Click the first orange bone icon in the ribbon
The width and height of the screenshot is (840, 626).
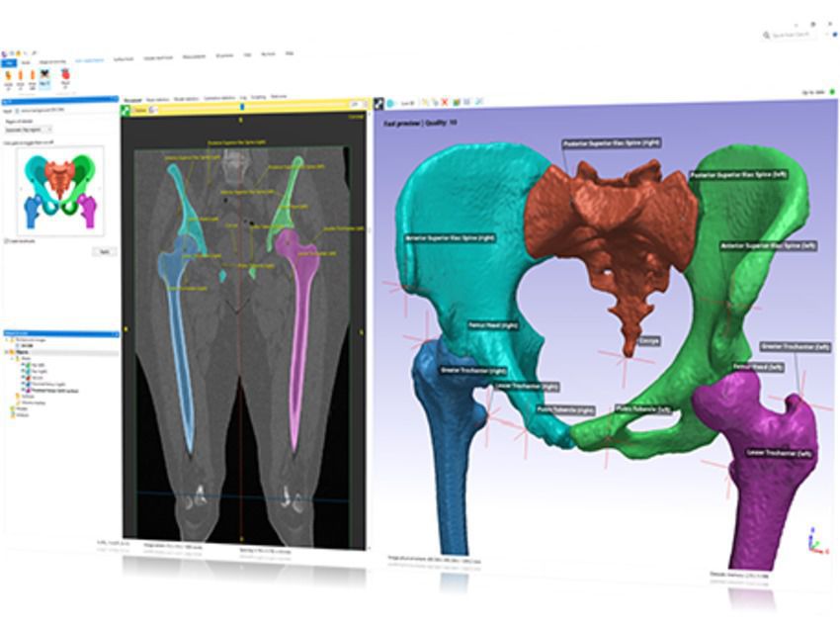coord(9,75)
